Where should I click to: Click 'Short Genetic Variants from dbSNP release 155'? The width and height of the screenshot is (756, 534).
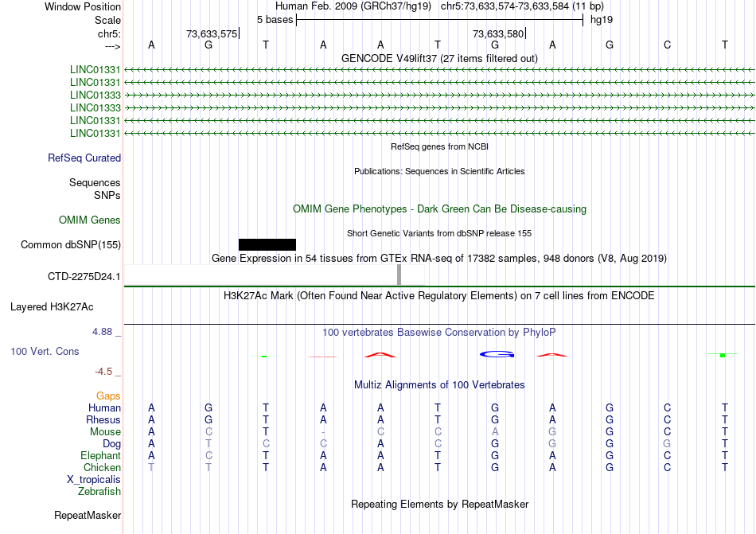[x=439, y=233]
